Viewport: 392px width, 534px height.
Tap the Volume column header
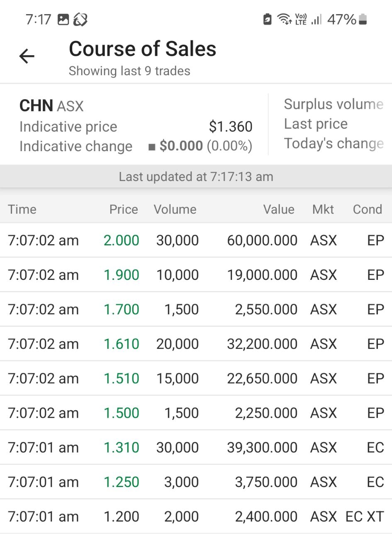pyautogui.click(x=175, y=209)
